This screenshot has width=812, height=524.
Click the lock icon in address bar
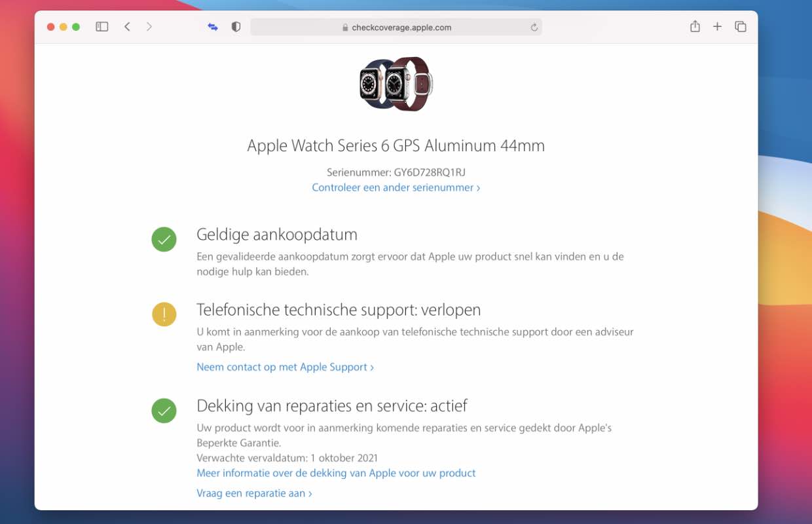(x=345, y=28)
